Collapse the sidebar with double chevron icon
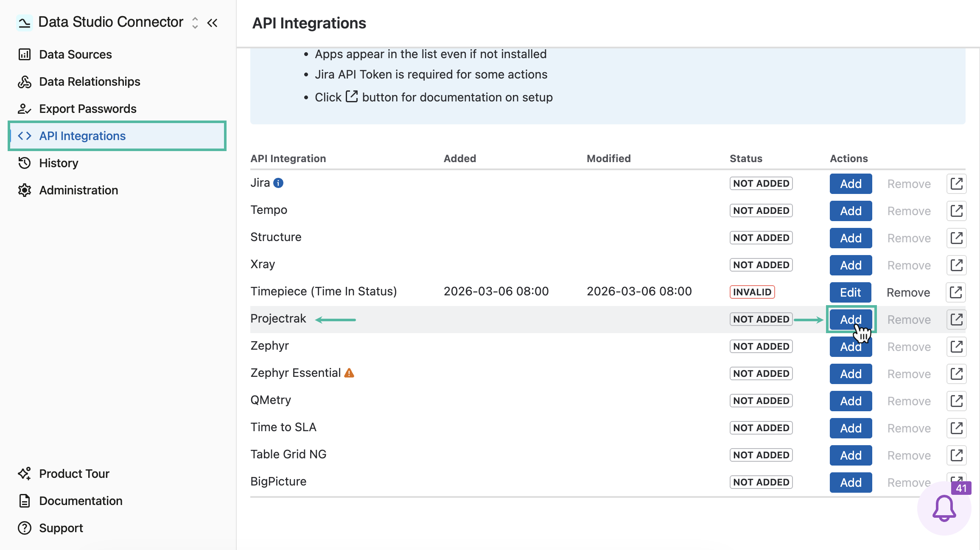This screenshot has height=550, width=980. [x=213, y=22]
